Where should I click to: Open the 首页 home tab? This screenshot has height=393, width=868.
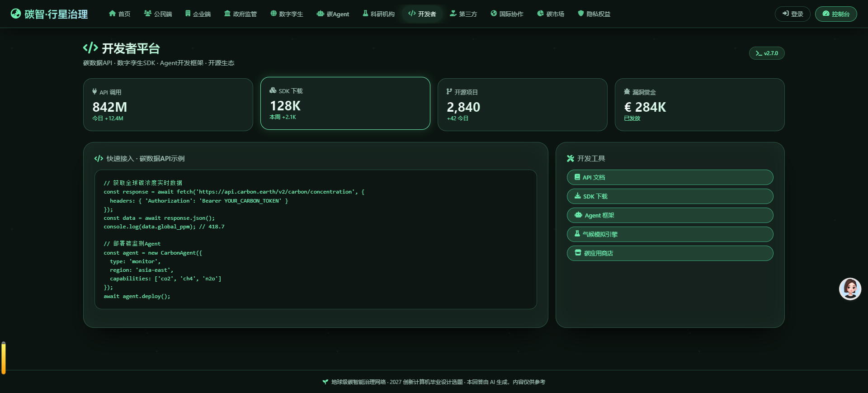click(119, 14)
